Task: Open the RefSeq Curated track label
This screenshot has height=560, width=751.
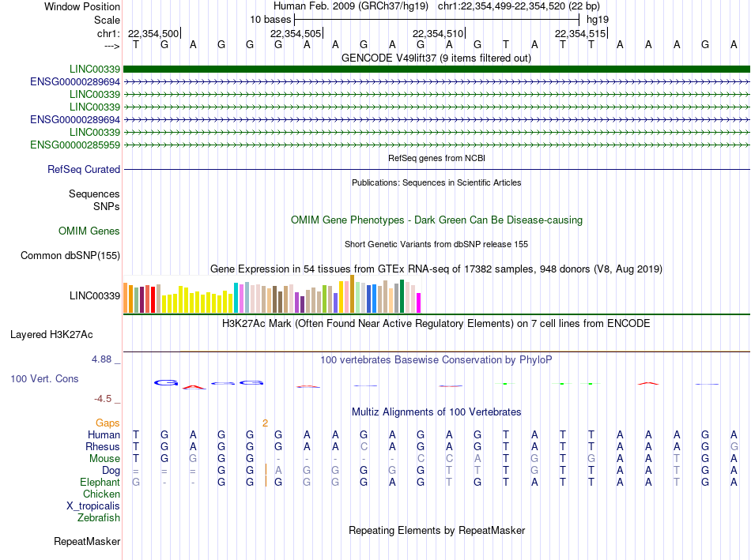Action: point(84,170)
